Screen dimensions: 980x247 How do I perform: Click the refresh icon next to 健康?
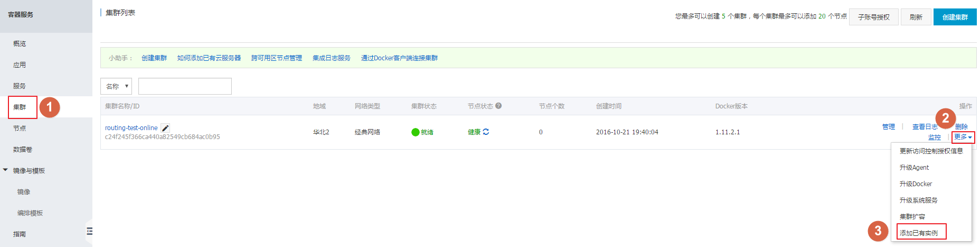pos(486,132)
